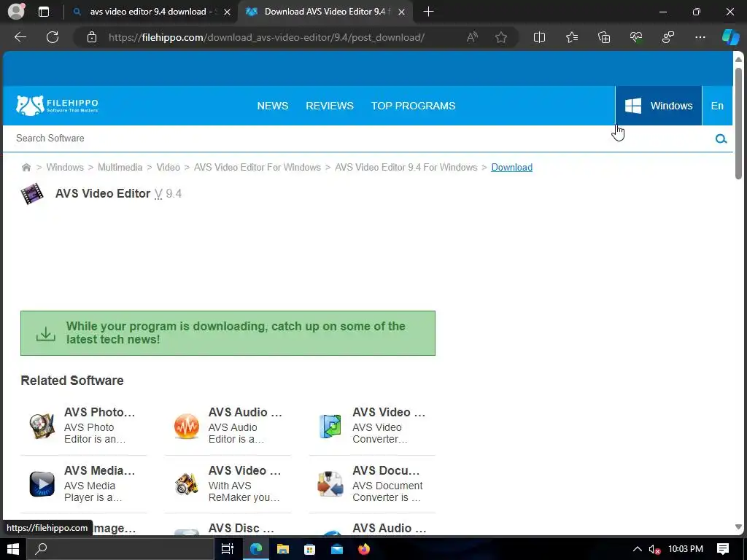Click the AVS Photo Editor thumbnail icon

pyautogui.click(x=42, y=426)
